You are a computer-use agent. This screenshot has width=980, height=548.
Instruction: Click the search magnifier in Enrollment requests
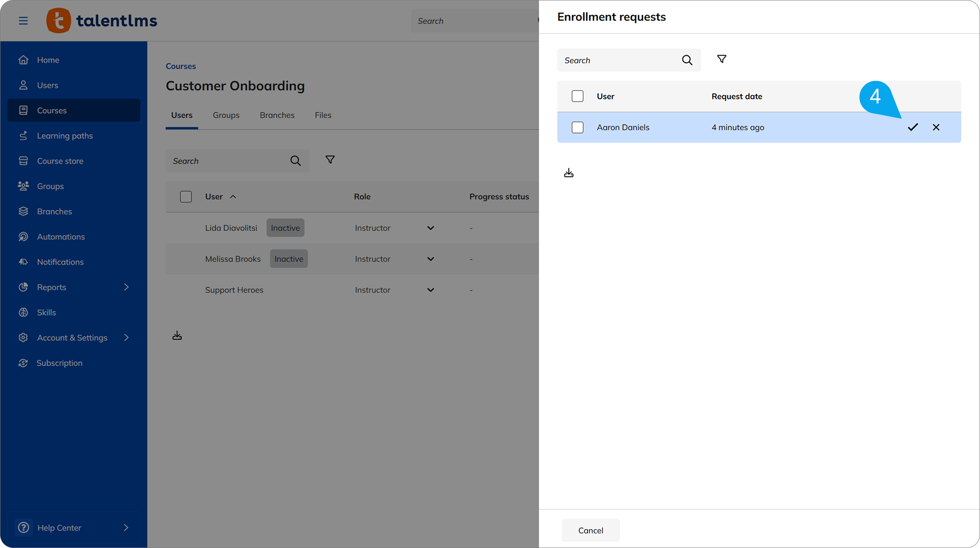(687, 60)
